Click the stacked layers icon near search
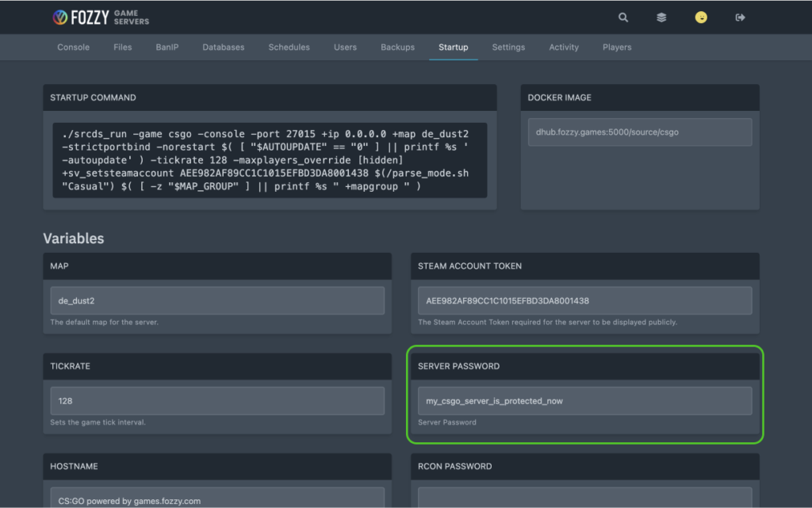The width and height of the screenshot is (812, 508). point(661,17)
